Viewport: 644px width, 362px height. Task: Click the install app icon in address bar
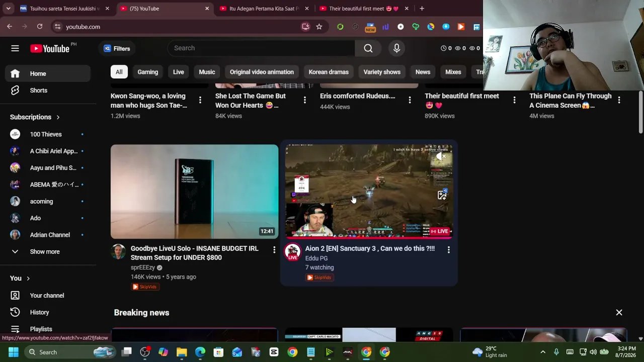[305, 27]
